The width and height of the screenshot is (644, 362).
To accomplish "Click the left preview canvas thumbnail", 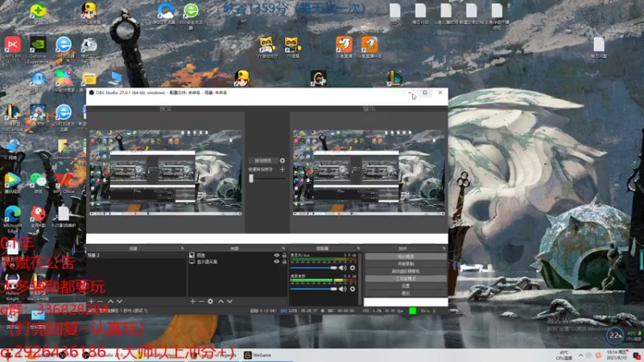I will tap(166, 172).
